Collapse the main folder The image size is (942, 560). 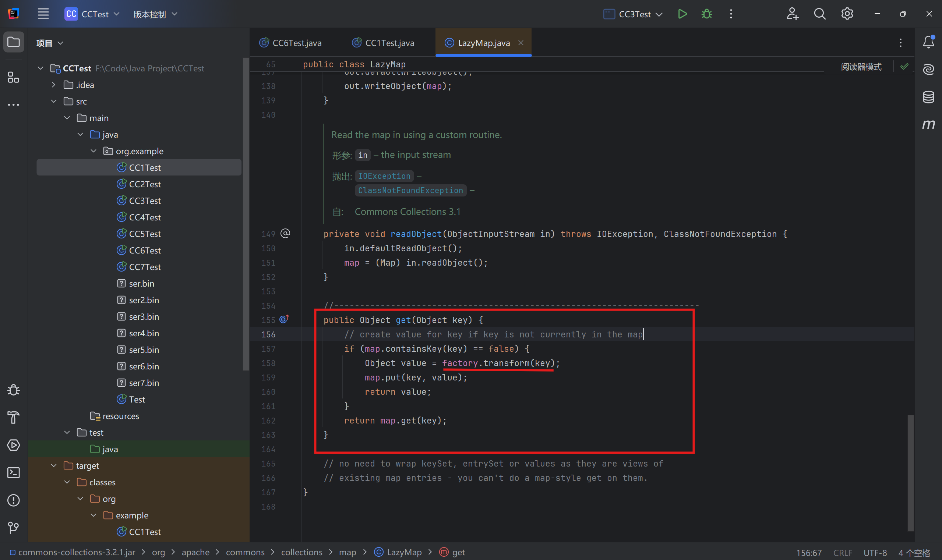click(x=67, y=118)
